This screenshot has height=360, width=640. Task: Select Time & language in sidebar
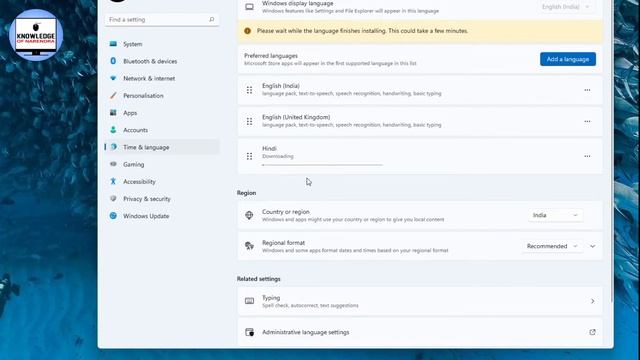click(x=162, y=147)
